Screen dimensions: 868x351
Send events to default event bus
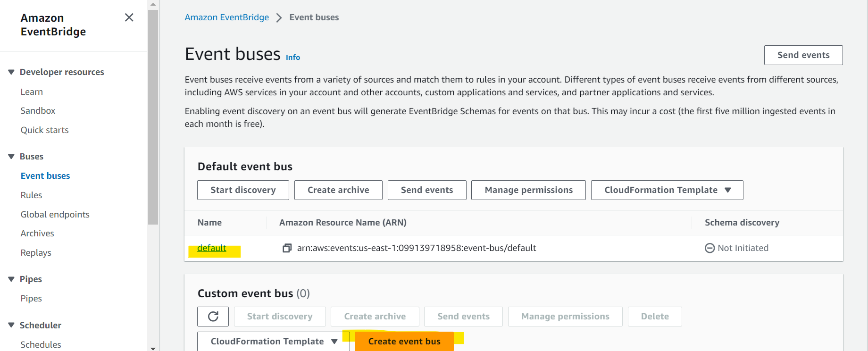pos(427,190)
